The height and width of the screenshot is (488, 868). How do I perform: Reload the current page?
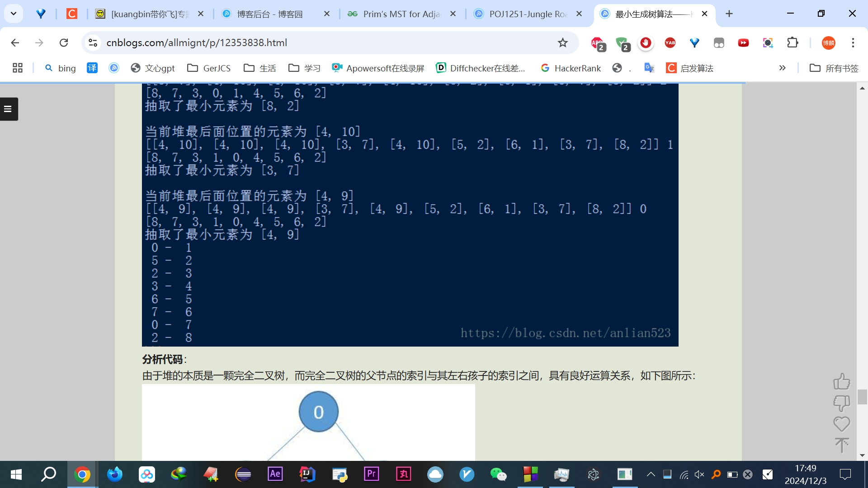click(x=64, y=42)
